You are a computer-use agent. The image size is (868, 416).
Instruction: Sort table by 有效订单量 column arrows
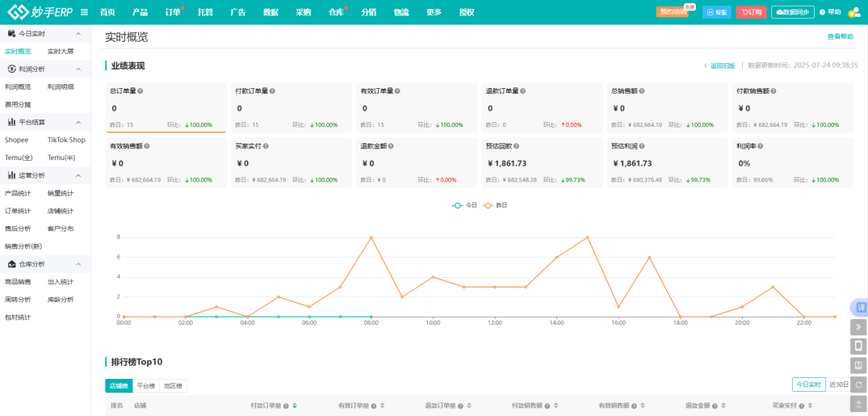click(x=382, y=406)
